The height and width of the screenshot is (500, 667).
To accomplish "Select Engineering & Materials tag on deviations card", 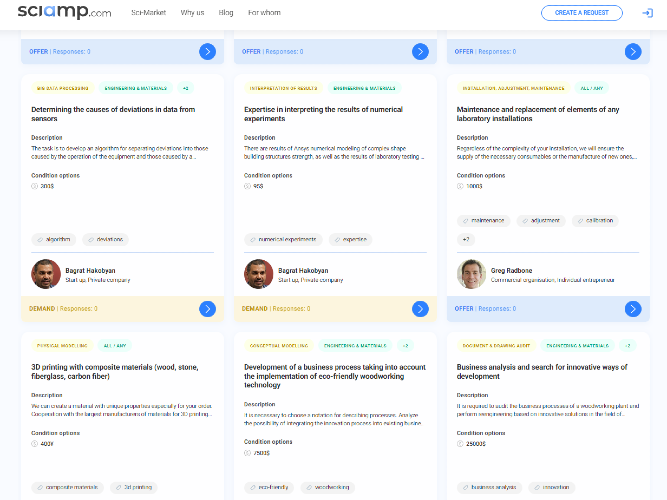I will pos(136,88).
